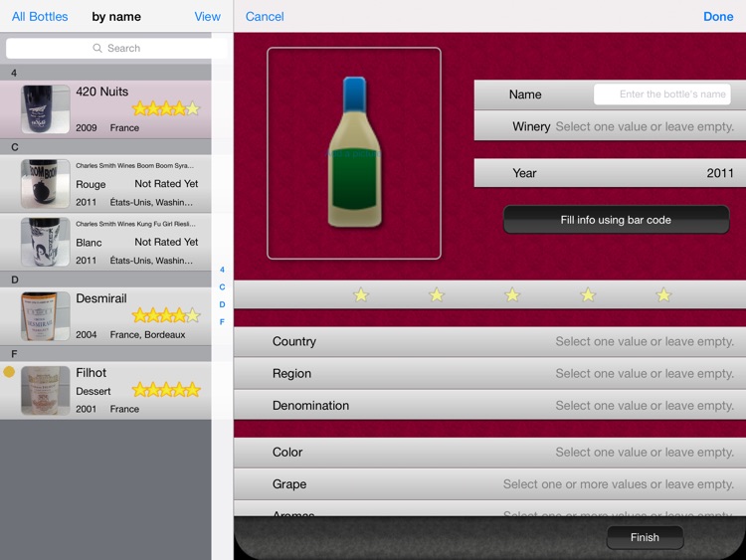This screenshot has width=746, height=560.
Task: Open the Desmirail bottle thumbnail
Action: (46, 316)
